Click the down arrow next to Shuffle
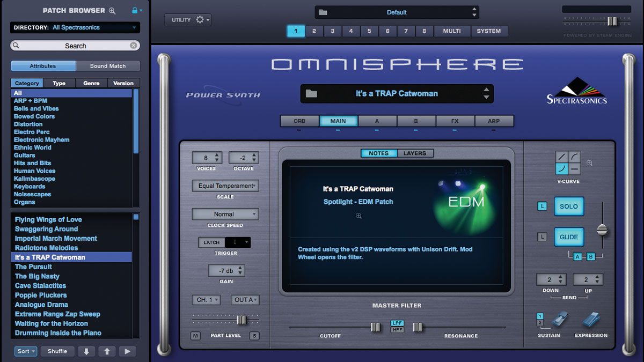Screen dimensions: 644x362 tap(86, 351)
